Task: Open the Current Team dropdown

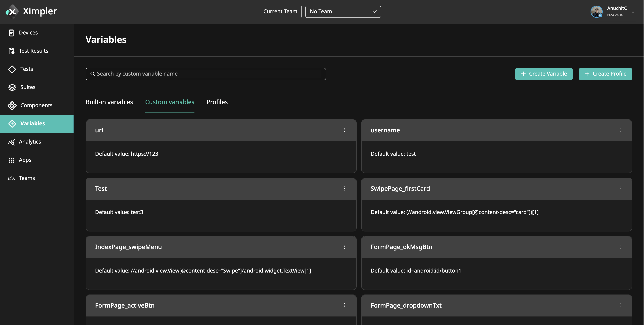Action: click(343, 12)
